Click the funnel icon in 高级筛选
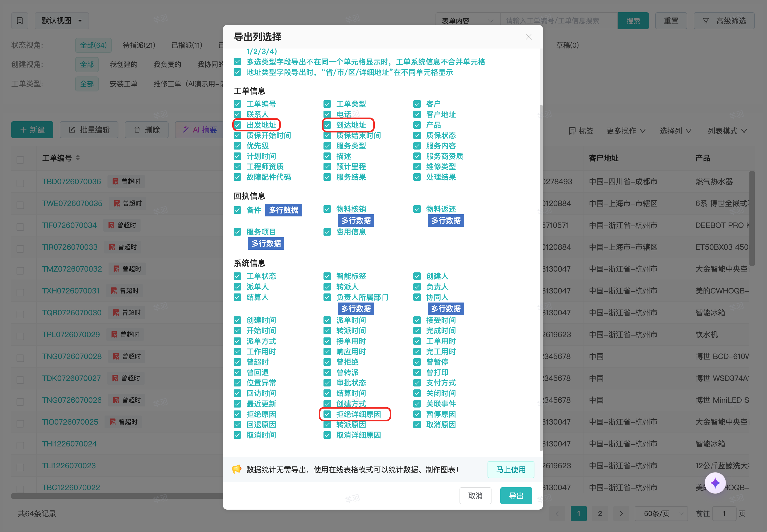The height and width of the screenshot is (532, 767). point(706,21)
